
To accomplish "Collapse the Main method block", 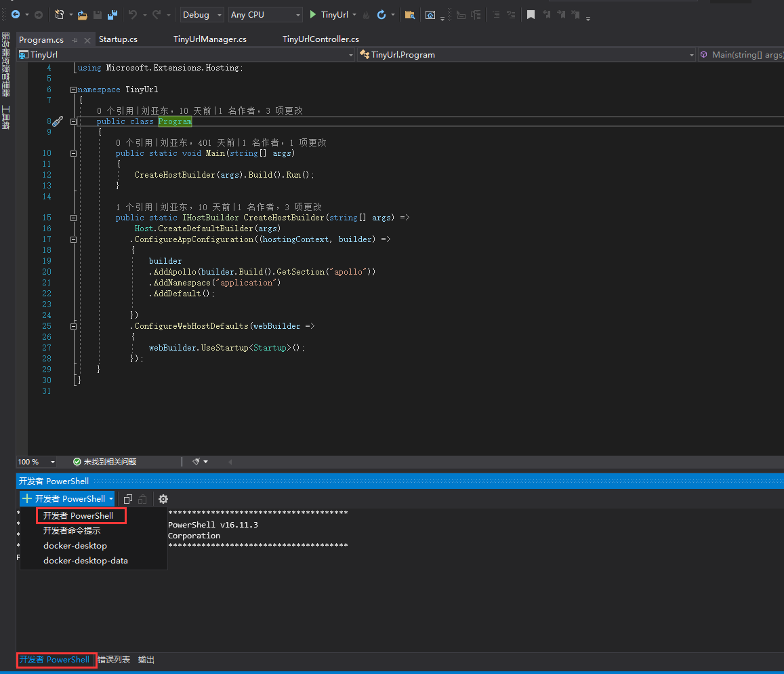I will point(73,154).
